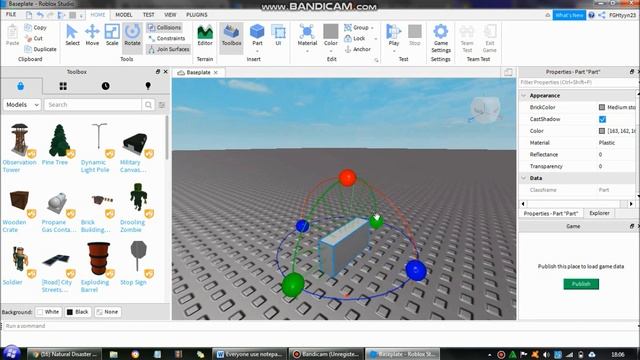Set Toolbox background to Black
The height and width of the screenshot is (360, 640).
pyautogui.click(x=78, y=312)
